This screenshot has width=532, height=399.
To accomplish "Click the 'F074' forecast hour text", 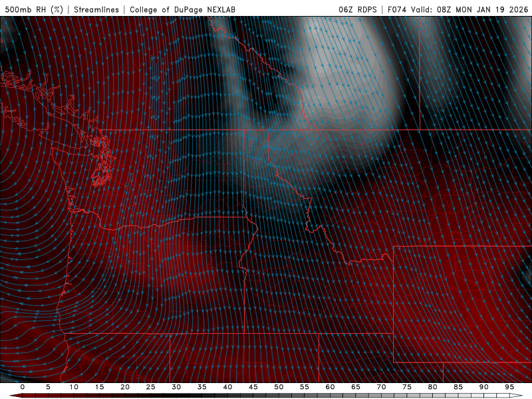I will [x=397, y=9].
